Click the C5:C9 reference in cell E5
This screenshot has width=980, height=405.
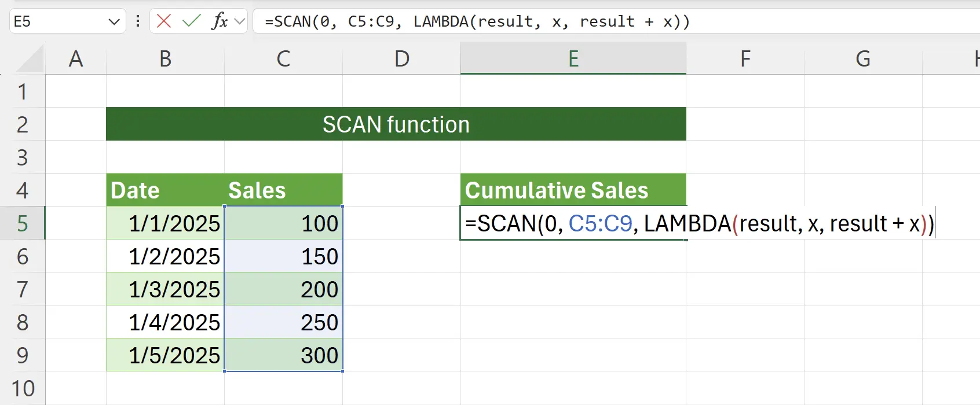coord(601,223)
